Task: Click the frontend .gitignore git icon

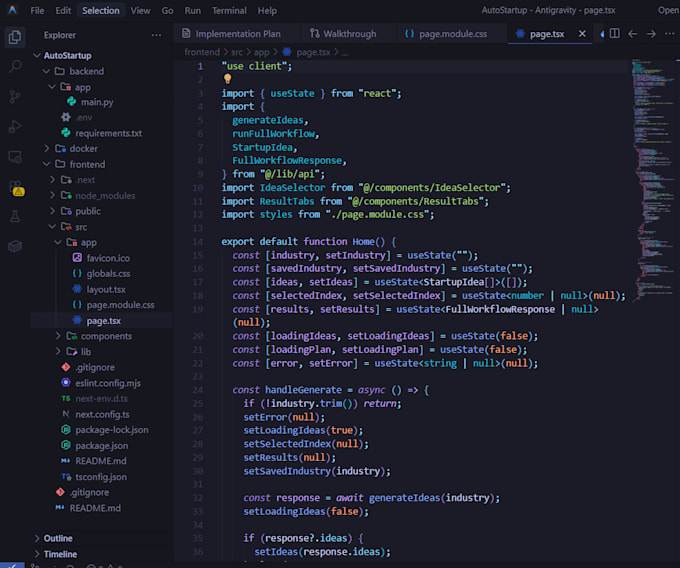Action: pyautogui.click(x=66, y=367)
